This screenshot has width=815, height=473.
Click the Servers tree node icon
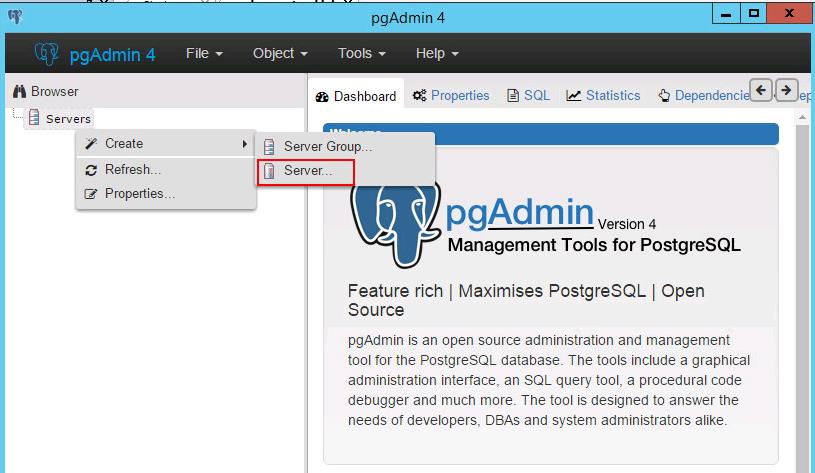coord(34,118)
